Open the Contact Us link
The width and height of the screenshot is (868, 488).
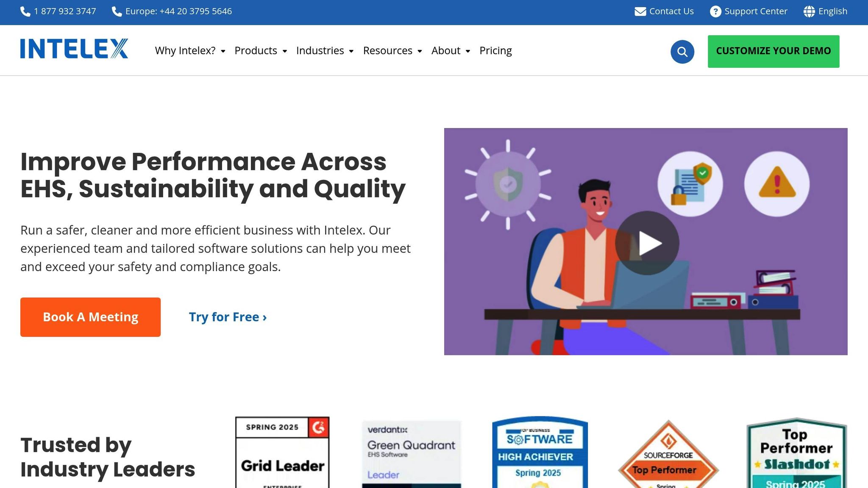click(x=671, y=11)
